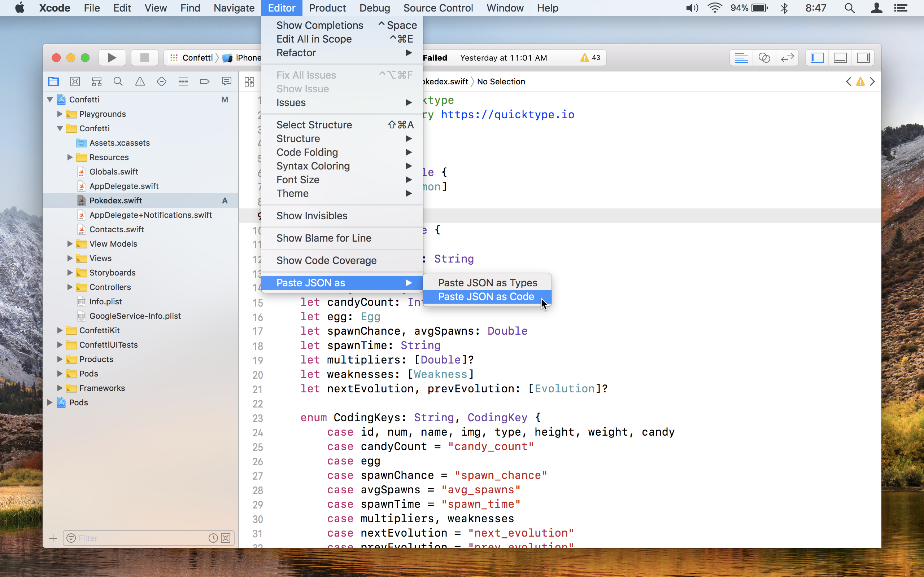Toggle the left navigator panel visibility
This screenshot has height=577, width=924.
[x=817, y=57]
